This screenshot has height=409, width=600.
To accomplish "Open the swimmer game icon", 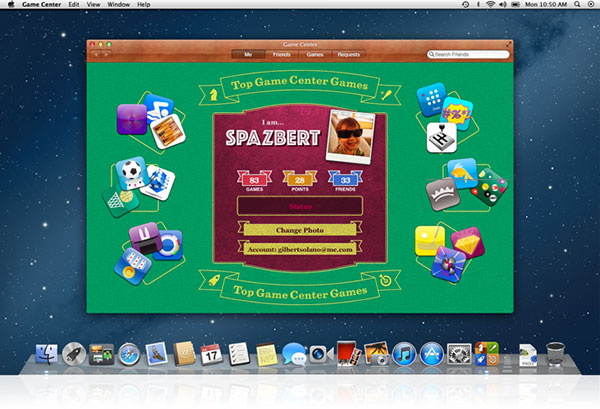I will (x=160, y=106).
